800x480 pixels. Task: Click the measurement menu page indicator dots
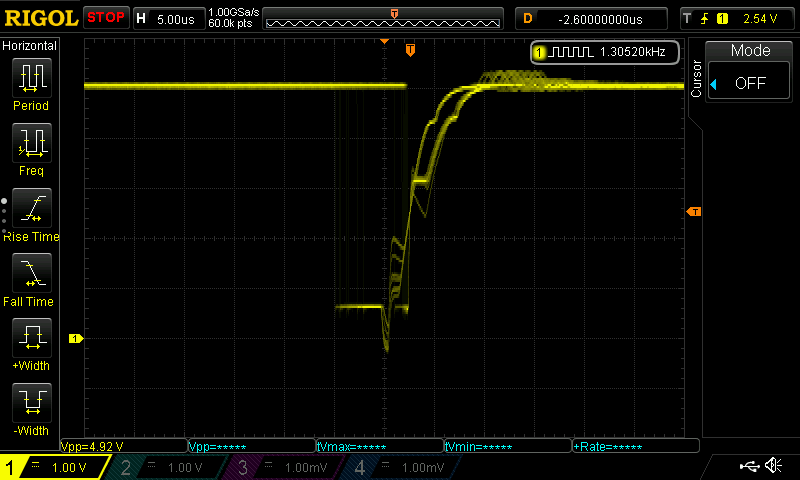tap(4, 215)
